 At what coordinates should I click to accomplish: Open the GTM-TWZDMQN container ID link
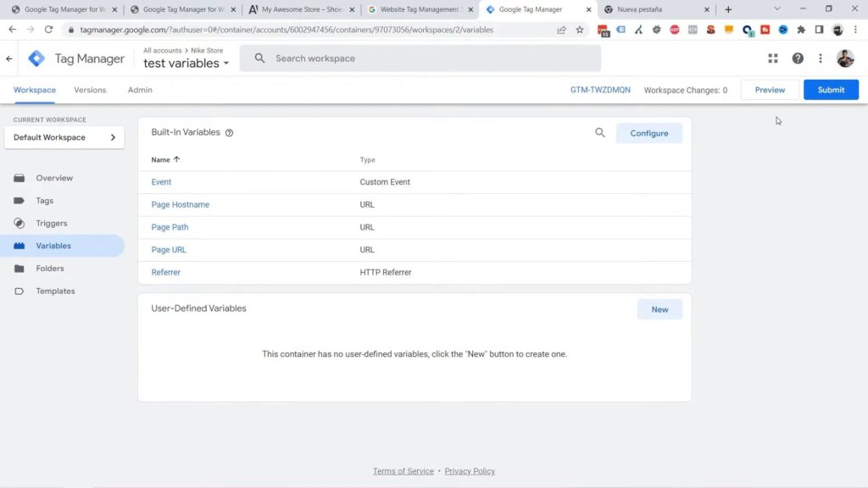pos(600,90)
